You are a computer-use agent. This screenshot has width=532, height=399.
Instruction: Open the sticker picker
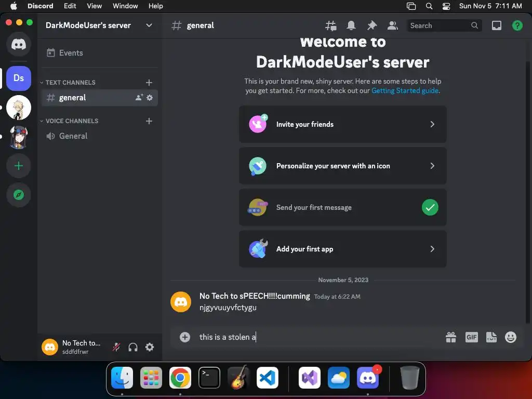tap(491, 337)
